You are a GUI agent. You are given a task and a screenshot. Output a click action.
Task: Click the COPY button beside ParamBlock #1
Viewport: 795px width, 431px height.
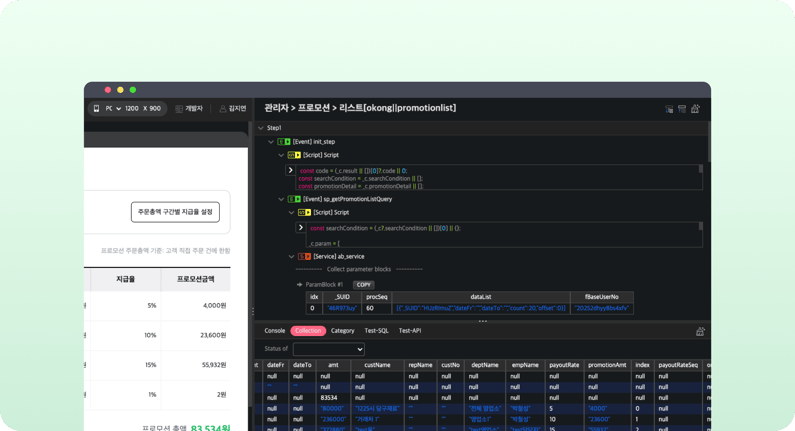pyautogui.click(x=364, y=284)
